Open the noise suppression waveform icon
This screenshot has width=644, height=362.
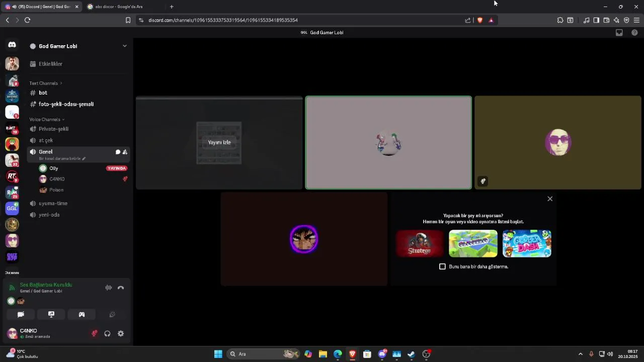tap(109, 288)
